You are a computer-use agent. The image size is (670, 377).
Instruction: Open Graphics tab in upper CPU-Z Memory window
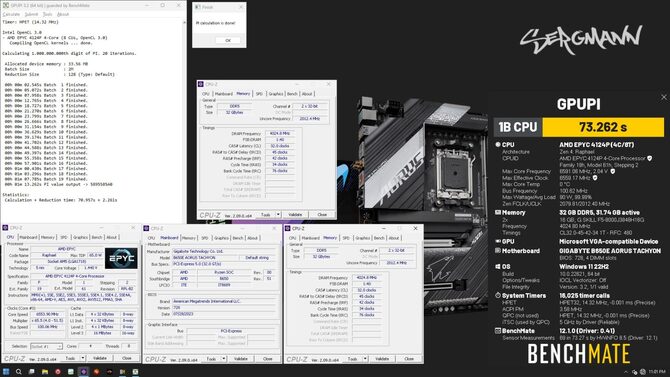[x=276, y=94]
